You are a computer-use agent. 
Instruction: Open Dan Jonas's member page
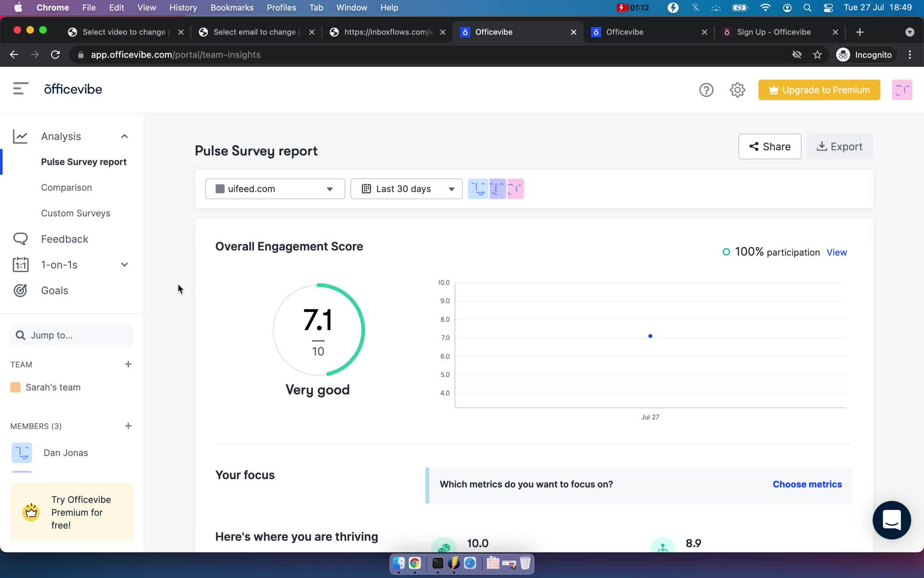pyautogui.click(x=66, y=453)
